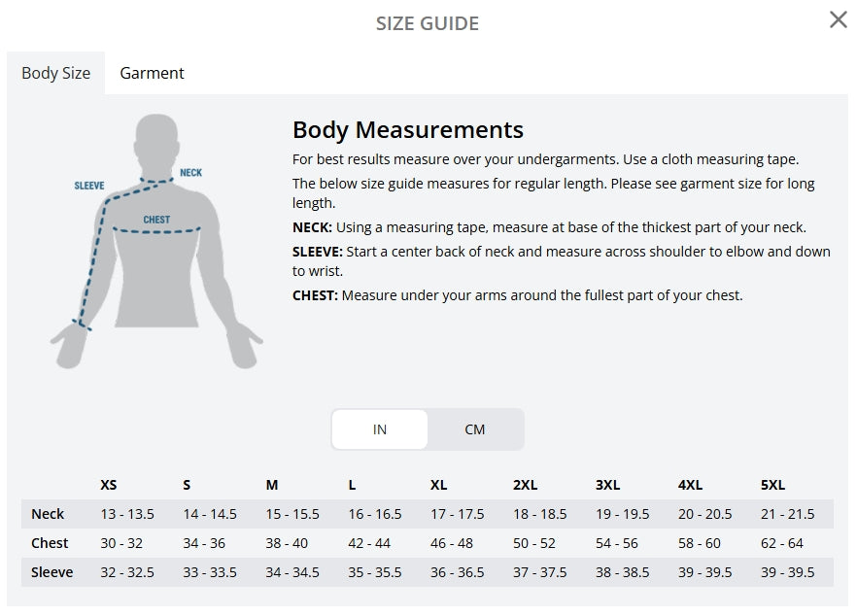Screen dimensions: 857x616
Task: Click the Body Measurements heading
Action: pyautogui.click(x=408, y=130)
